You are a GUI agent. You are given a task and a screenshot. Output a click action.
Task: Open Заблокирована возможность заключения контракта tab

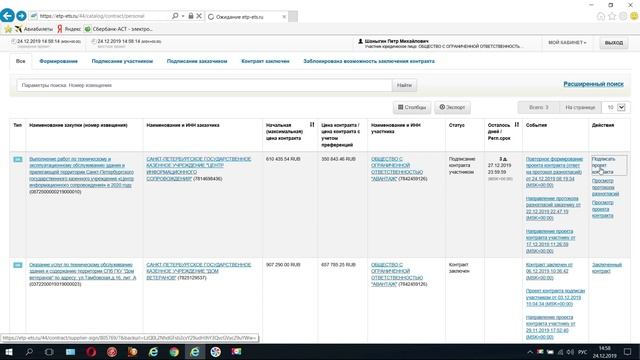[369, 61]
